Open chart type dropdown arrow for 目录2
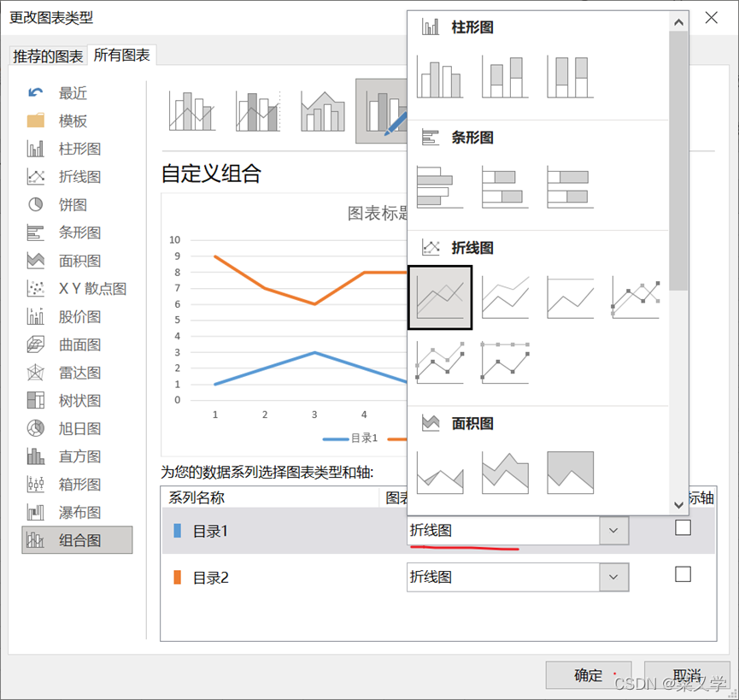Screen dimensions: 739x700 coord(613,577)
